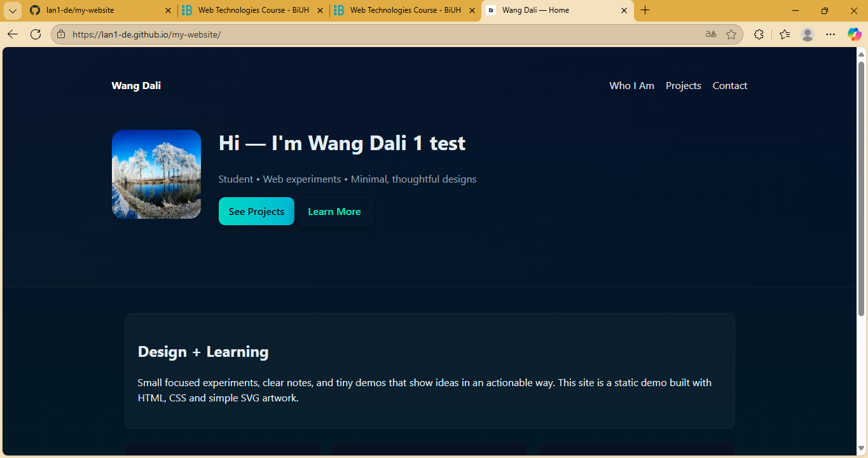
Task: Open the Projects nav link
Action: tap(684, 86)
